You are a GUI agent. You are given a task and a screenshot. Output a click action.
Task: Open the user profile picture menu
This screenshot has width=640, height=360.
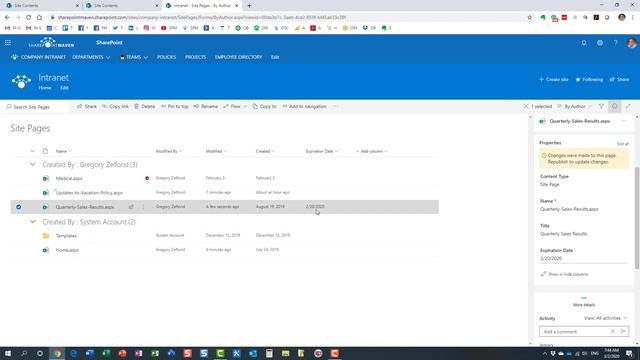click(631, 42)
